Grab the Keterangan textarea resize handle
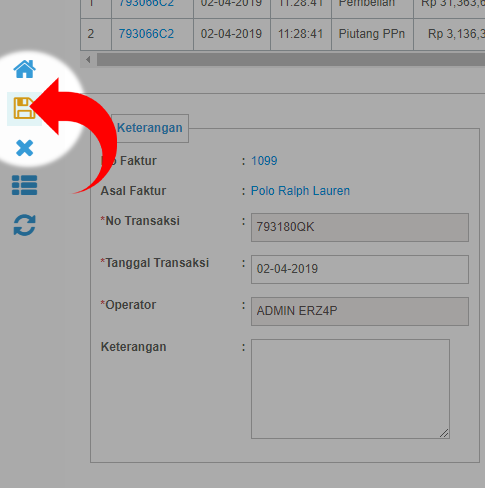The height and width of the screenshot is (488, 485). 444,433
